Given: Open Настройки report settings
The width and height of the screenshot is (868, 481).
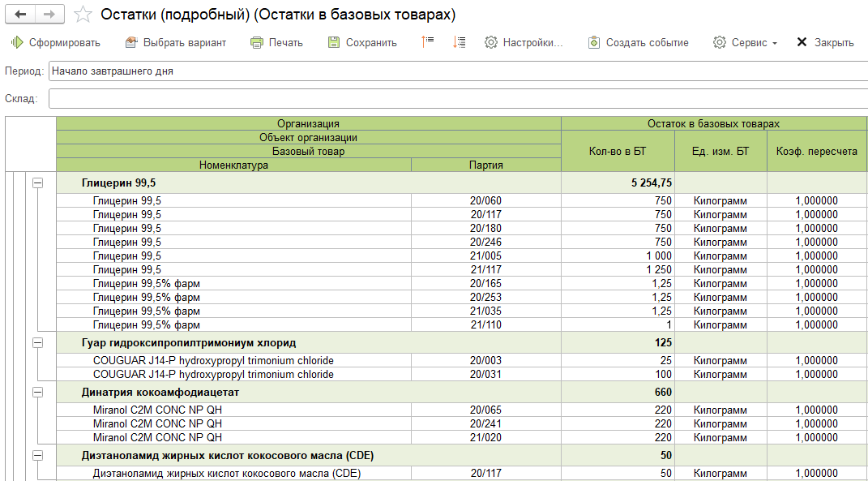Looking at the screenshot, I should pos(524,43).
